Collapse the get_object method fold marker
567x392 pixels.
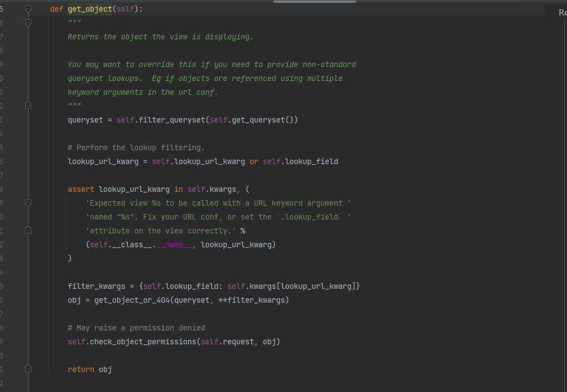[28, 9]
